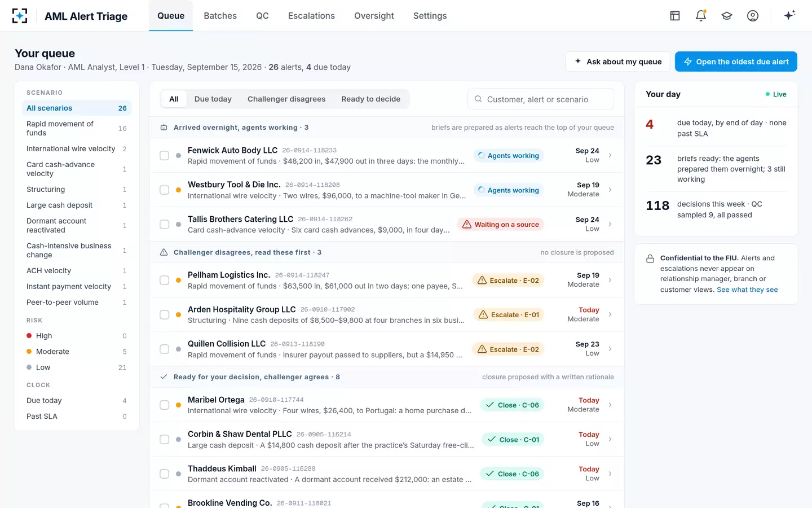The image size is (812, 508).
Task: Open the layout panel icon in header
Action: coord(675,16)
